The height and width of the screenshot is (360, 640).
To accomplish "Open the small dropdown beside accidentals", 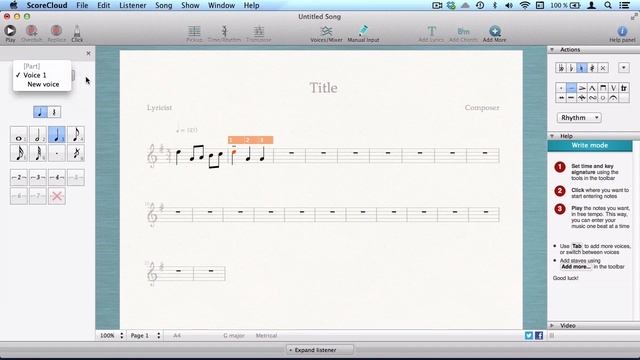I will coord(623,68).
